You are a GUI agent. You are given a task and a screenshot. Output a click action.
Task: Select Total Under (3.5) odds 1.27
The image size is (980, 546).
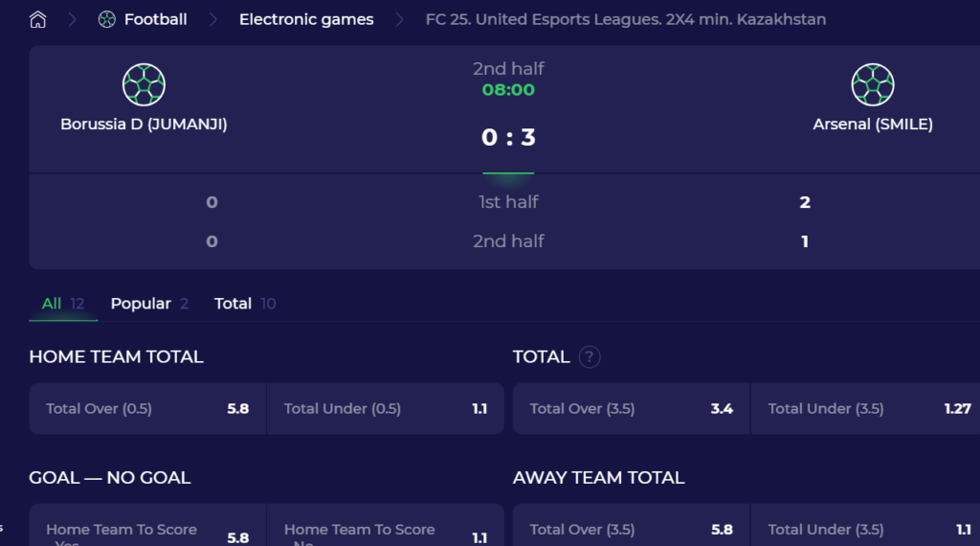click(x=865, y=408)
